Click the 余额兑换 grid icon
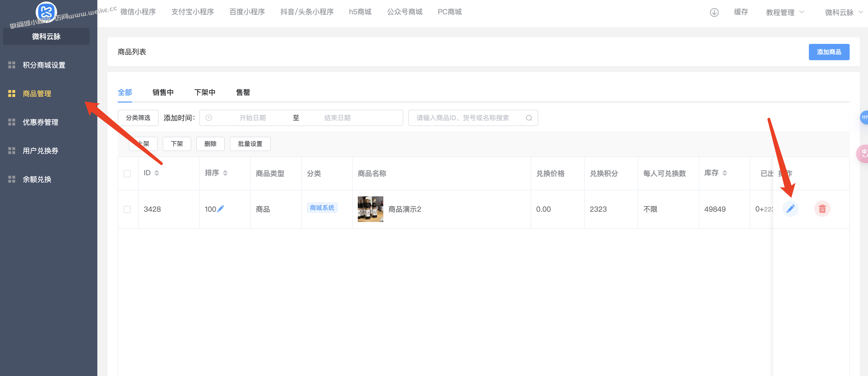Image resolution: width=868 pixels, height=376 pixels. coord(12,179)
